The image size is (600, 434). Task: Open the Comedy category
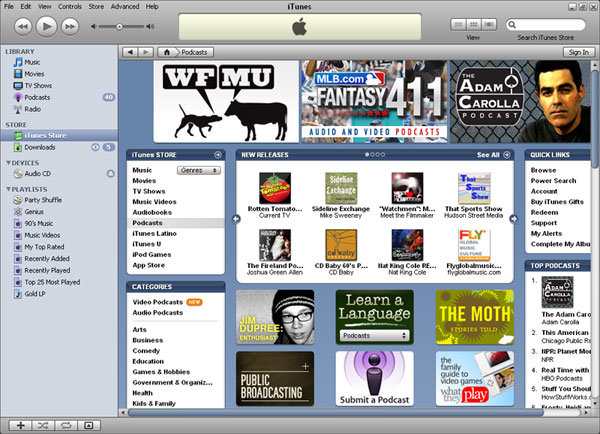[146, 351]
